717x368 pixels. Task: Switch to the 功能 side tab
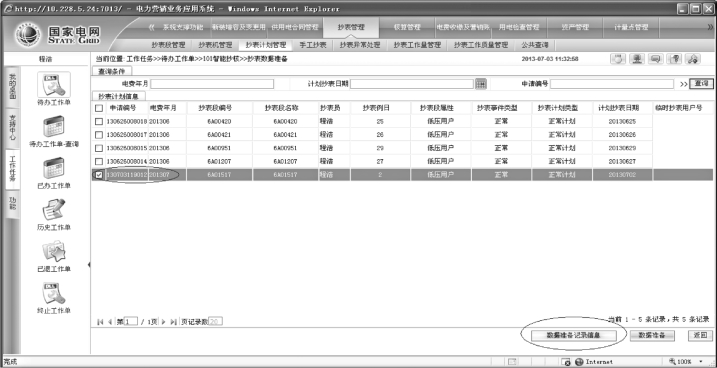point(12,203)
